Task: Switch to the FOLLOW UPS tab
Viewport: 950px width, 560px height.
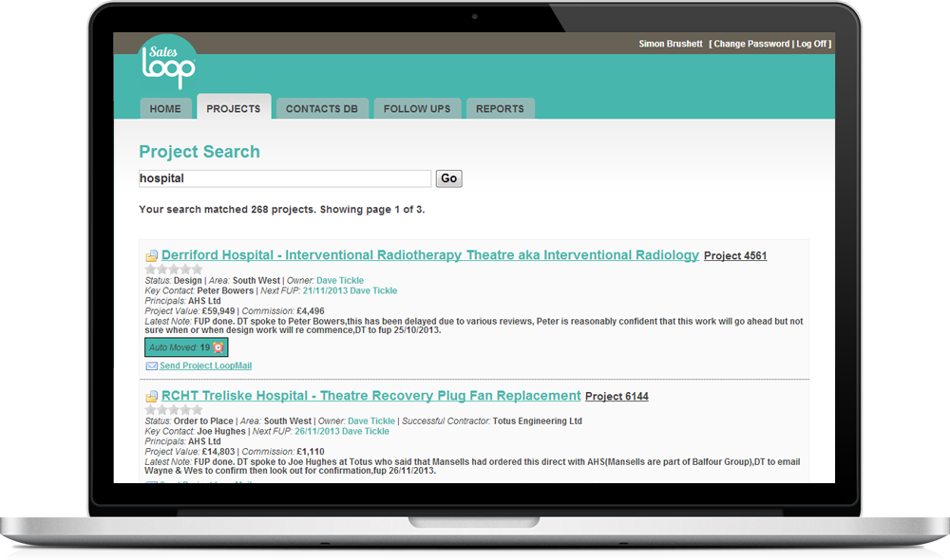Action: point(417,108)
